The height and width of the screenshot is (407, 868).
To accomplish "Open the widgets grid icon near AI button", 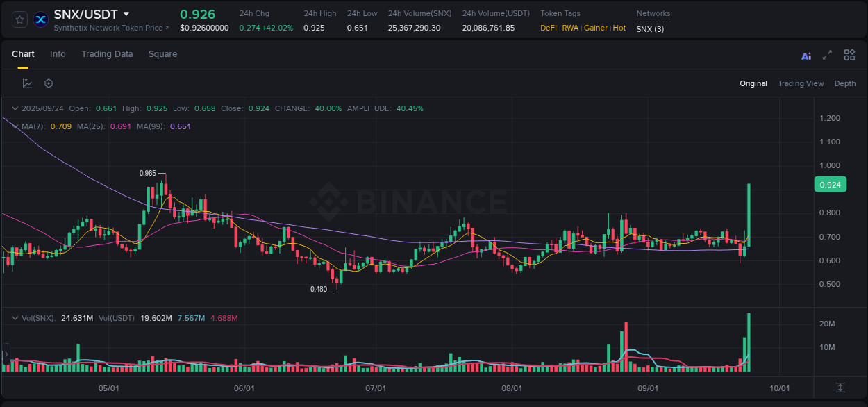I will click(x=849, y=54).
